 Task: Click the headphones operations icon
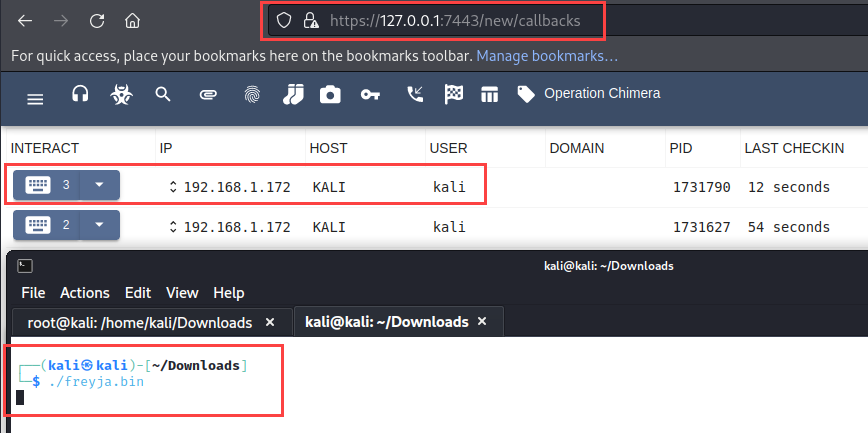coord(81,94)
